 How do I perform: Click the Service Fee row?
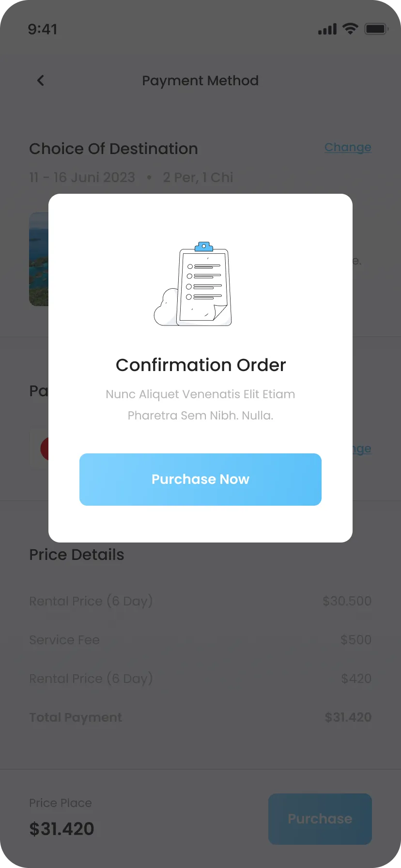point(64,640)
